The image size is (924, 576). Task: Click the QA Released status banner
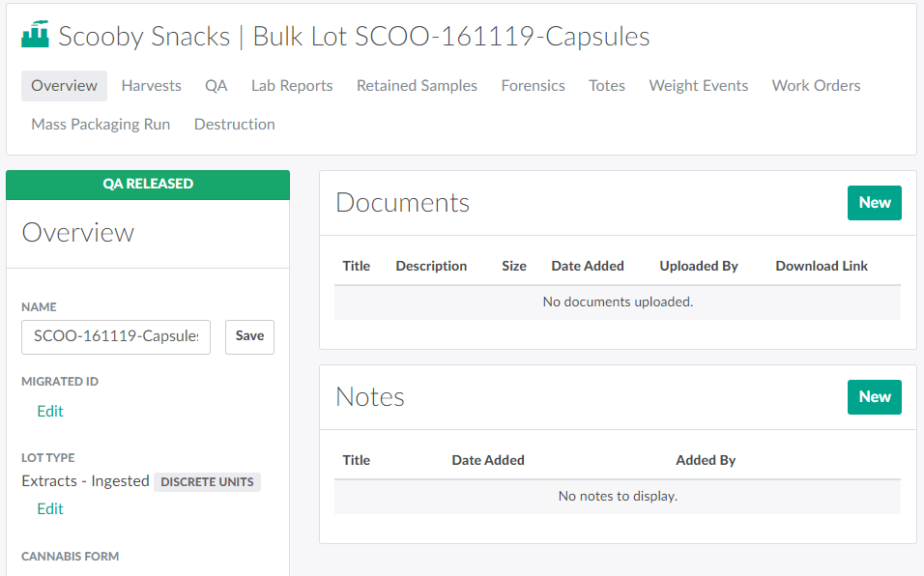148,185
